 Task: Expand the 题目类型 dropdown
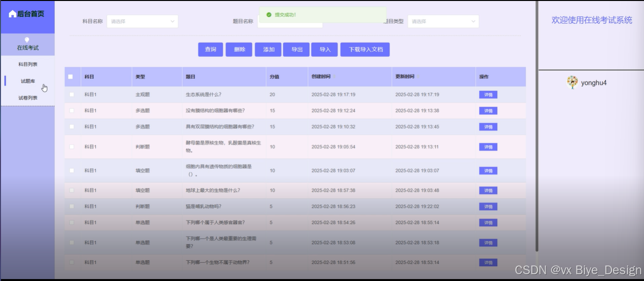[x=443, y=21]
